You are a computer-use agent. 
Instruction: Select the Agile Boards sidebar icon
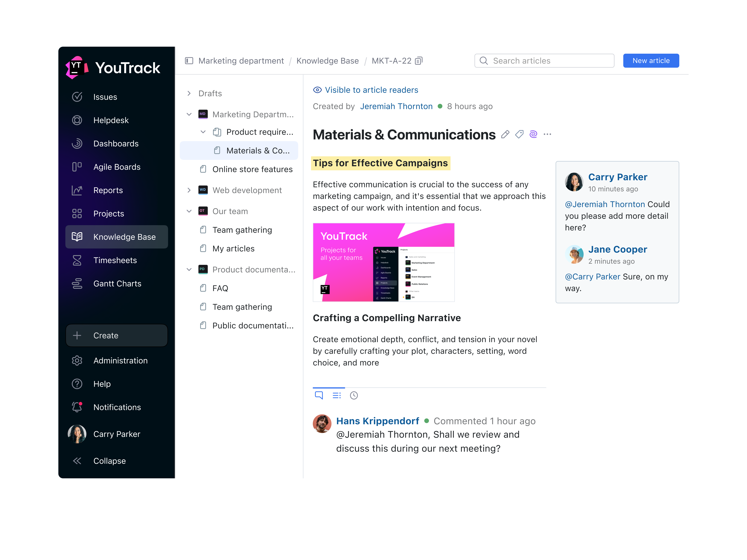pos(77,167)
